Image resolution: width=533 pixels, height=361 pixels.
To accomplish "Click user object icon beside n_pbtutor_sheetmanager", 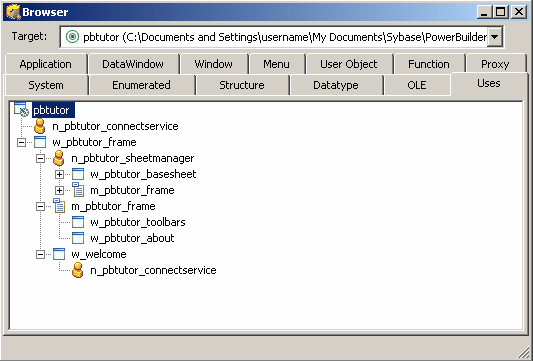I will (x=58, y=158).
